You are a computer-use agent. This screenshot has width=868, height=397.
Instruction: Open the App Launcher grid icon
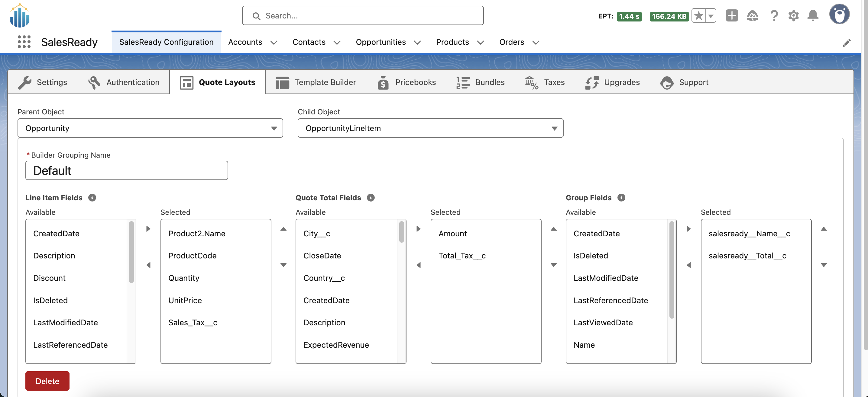click(24, 42)
